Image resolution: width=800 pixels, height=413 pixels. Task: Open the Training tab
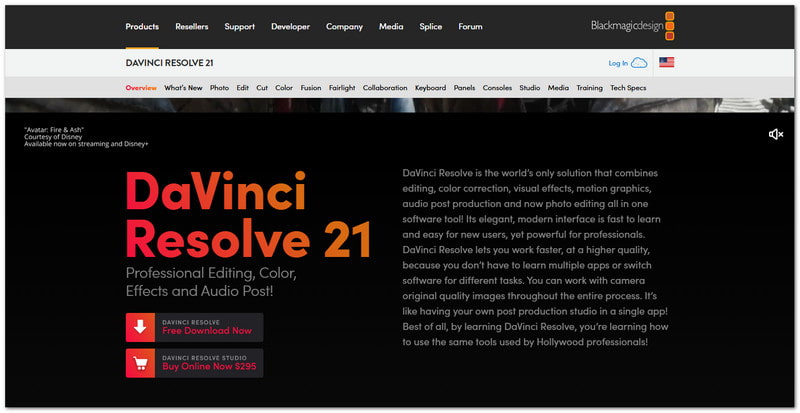[589, 88]
